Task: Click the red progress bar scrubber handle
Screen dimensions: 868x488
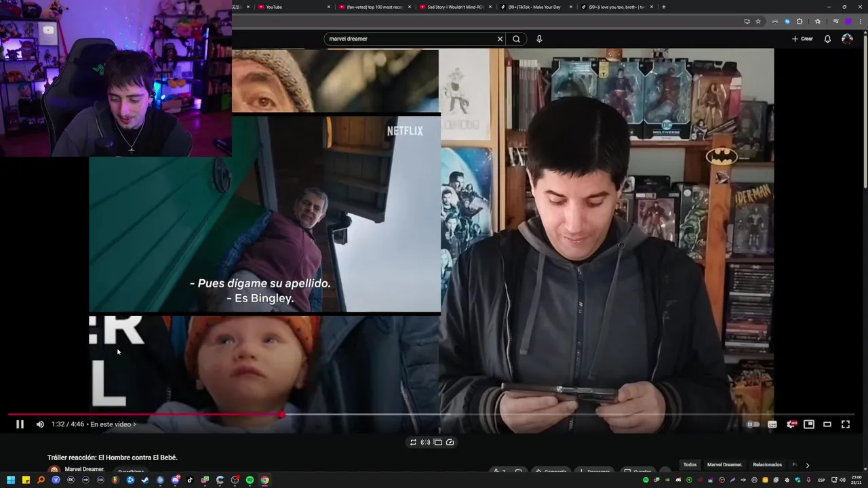Action: point(282,414)
